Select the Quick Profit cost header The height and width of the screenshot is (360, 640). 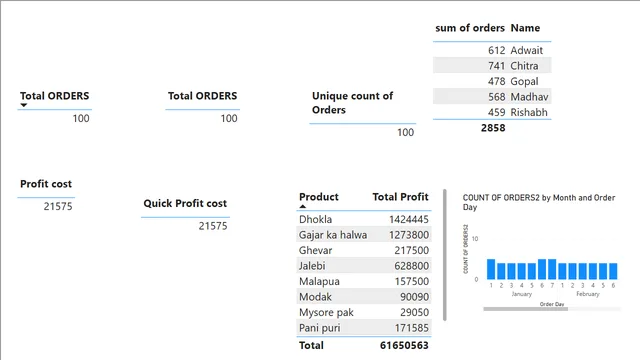coord(185,203)
